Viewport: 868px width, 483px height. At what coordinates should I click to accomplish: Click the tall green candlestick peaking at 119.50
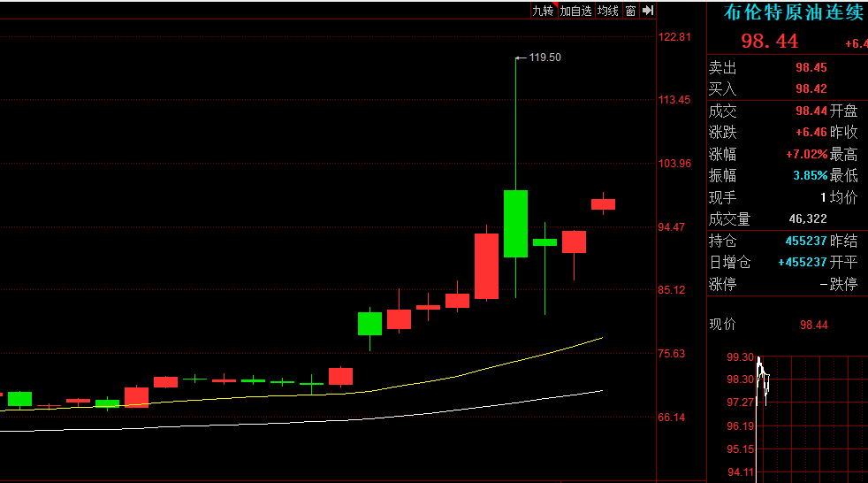tap(515, 223)
